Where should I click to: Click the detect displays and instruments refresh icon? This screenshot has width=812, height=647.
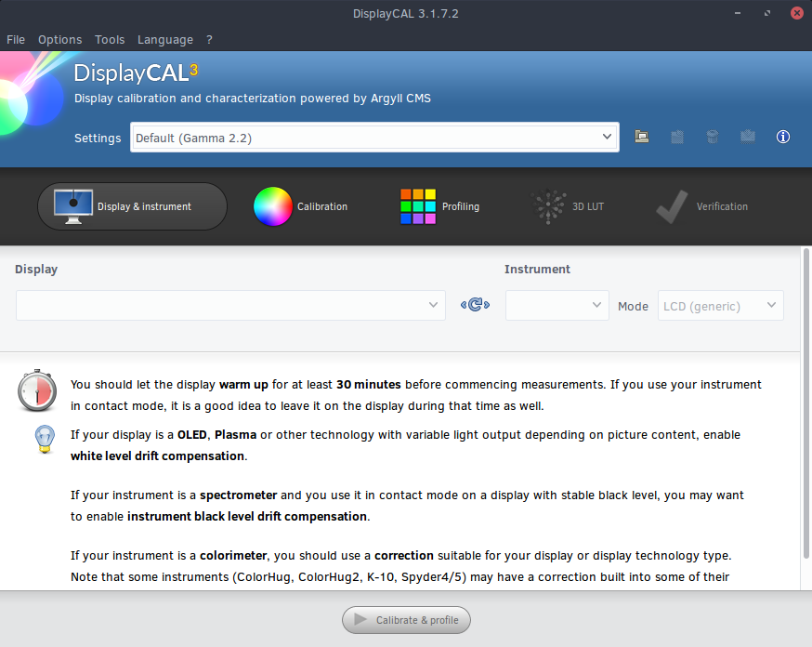pos(475,305)
